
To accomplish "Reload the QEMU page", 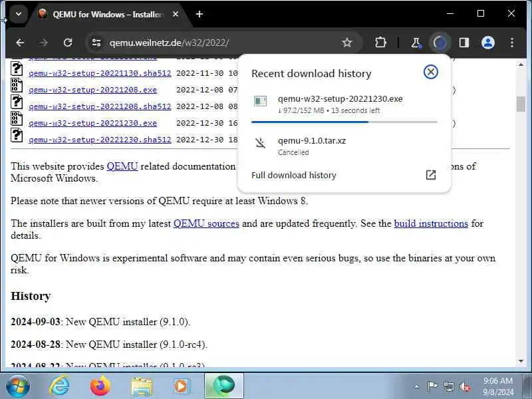I will point(68,43).
